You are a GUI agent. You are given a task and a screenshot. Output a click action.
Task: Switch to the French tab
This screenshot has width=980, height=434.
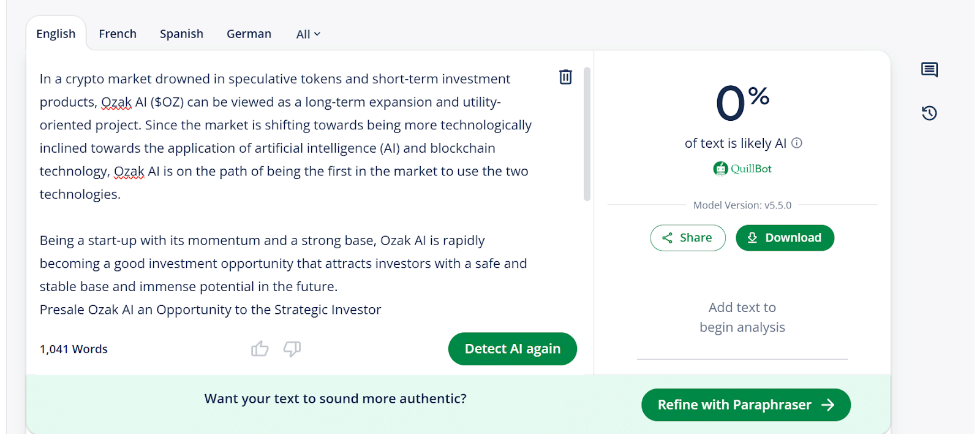pos(118,34)
